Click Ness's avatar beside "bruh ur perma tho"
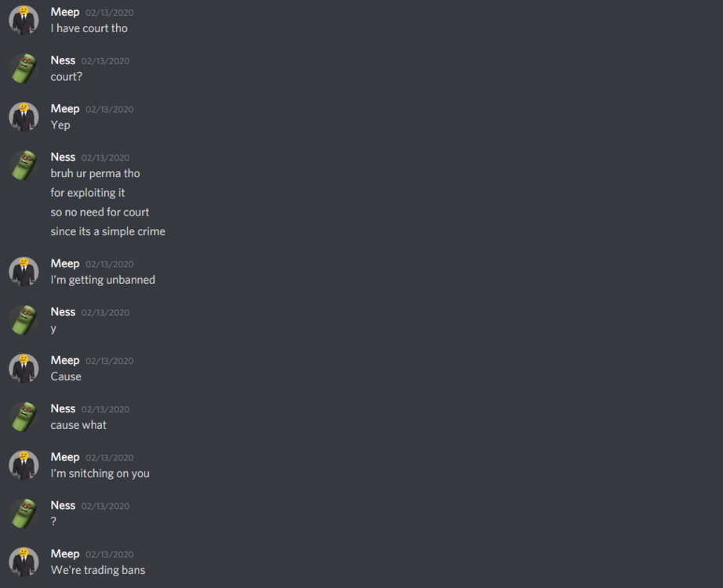723x588 pixels. [24, 165]
